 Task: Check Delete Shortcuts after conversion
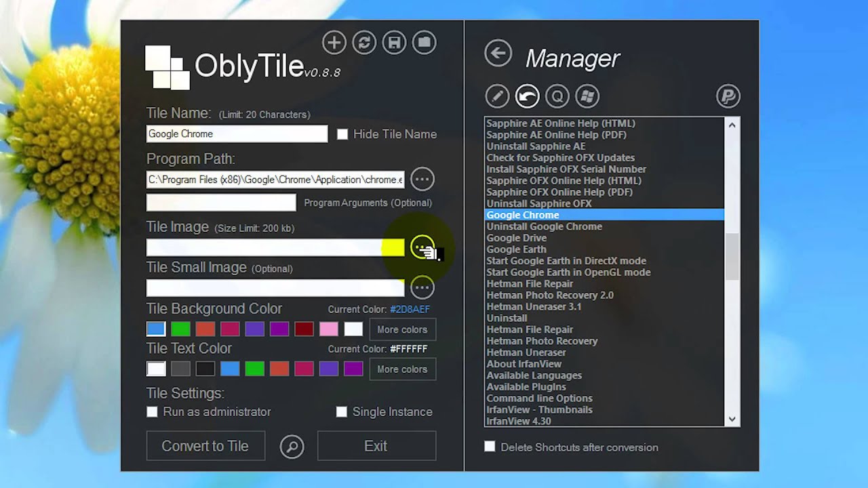490,447
